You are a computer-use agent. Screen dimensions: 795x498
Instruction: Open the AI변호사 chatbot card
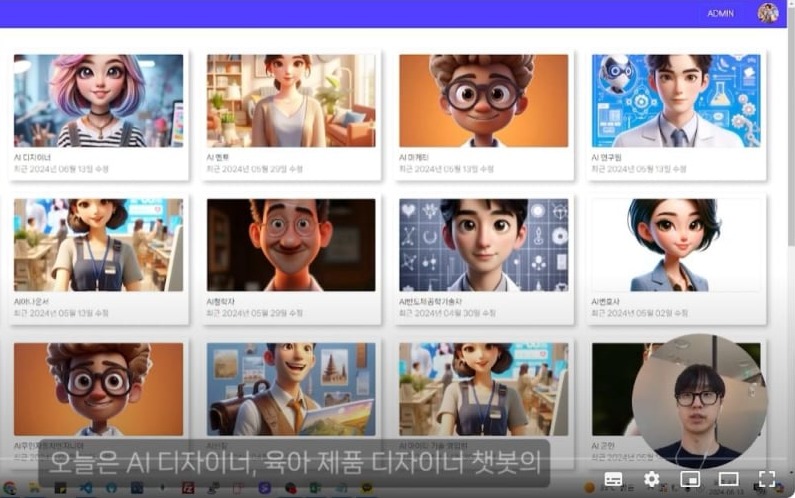coord(676,245)
